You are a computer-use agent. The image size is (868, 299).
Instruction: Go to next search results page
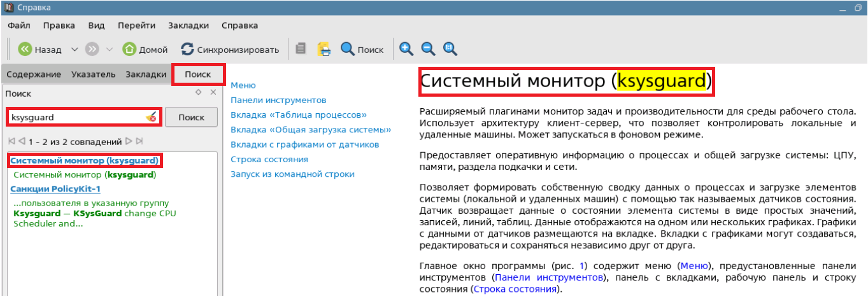click(x=129, y=141)
